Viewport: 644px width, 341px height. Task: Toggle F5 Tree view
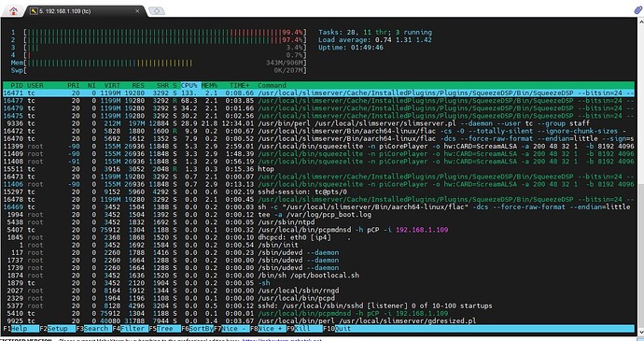(x=164, y=329)
